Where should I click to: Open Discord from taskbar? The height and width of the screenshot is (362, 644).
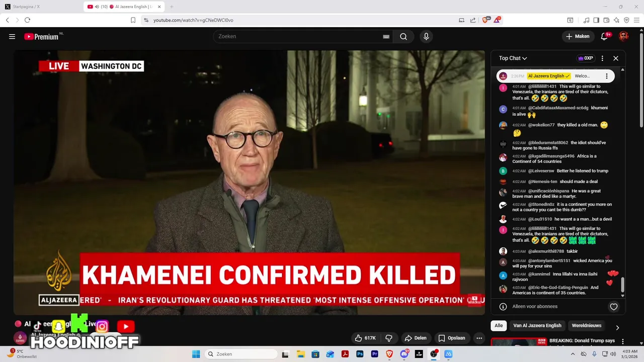(x=404, y=354)
